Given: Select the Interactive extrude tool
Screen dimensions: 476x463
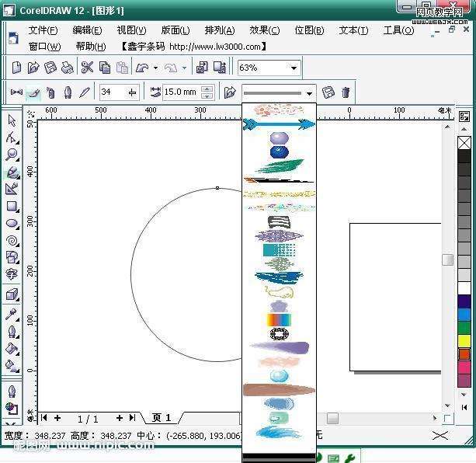Looking at the screenshot, I should point(12,294).
